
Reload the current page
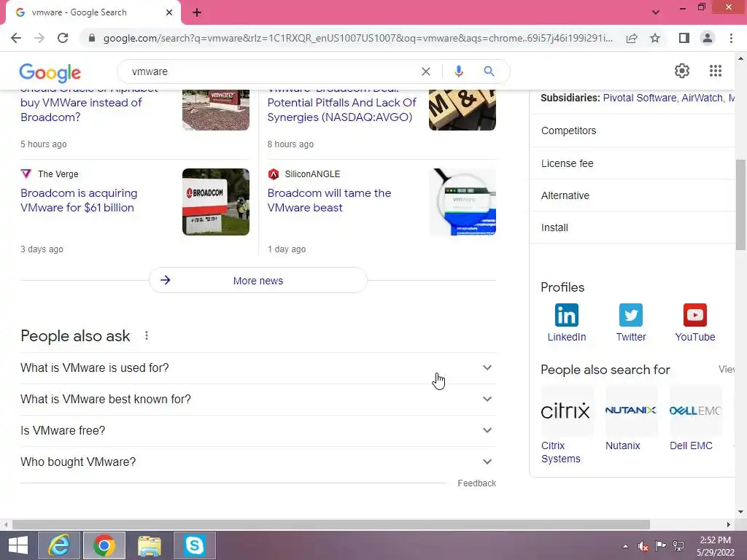click(63, 38)
